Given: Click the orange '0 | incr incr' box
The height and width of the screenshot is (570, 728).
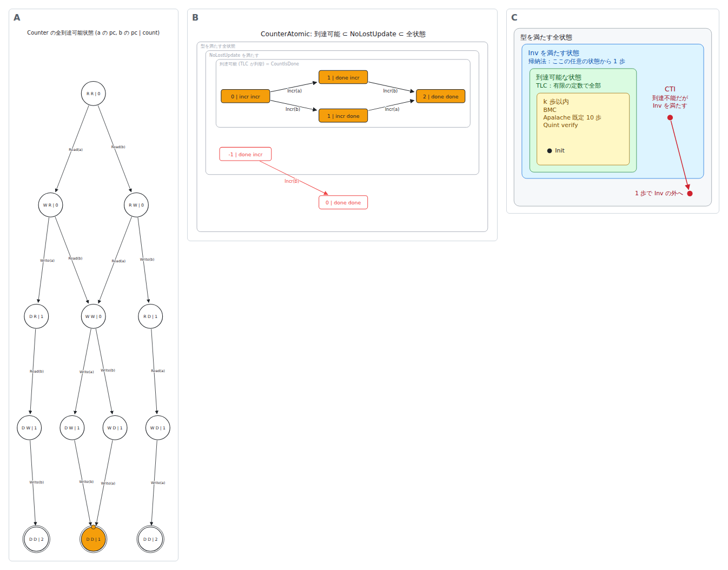Looking at the screenshot, I should pos(246,96).
